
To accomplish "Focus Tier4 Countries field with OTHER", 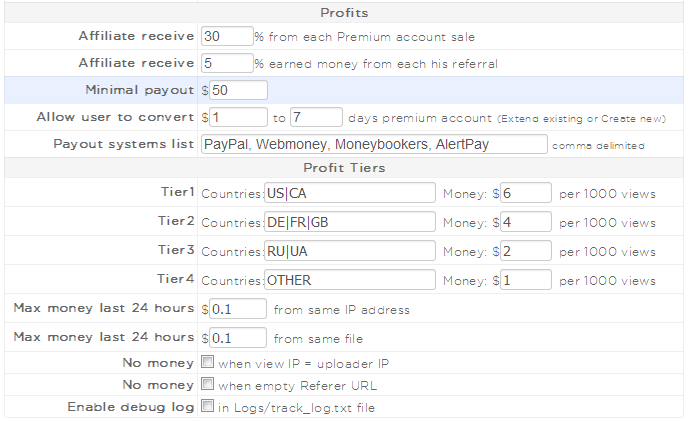I will click(x=349, y=279).
